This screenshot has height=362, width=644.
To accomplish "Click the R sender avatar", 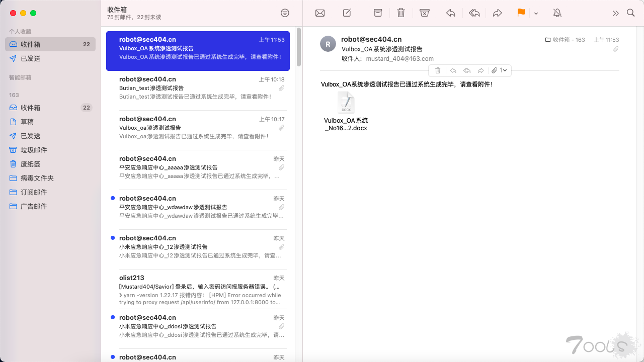I will pos(328,44).
